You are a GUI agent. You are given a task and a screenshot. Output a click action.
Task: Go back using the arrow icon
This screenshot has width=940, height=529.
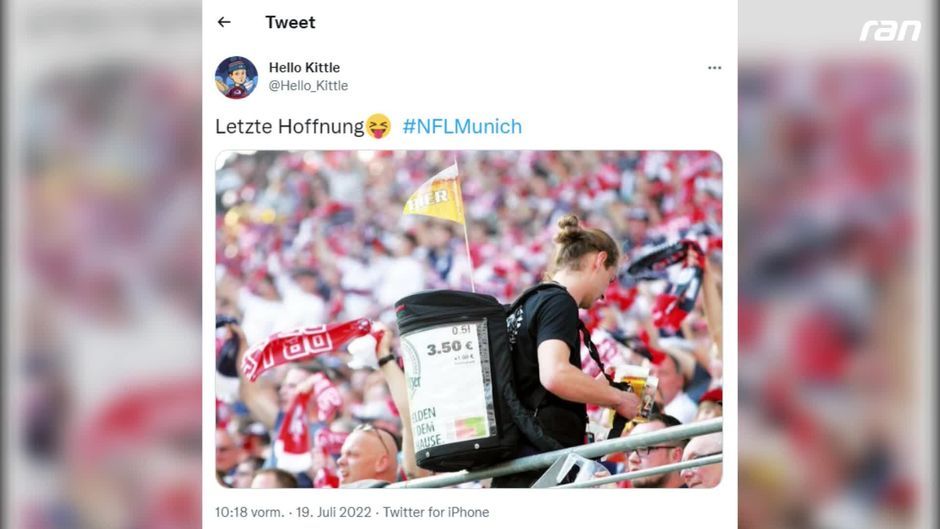224,22
